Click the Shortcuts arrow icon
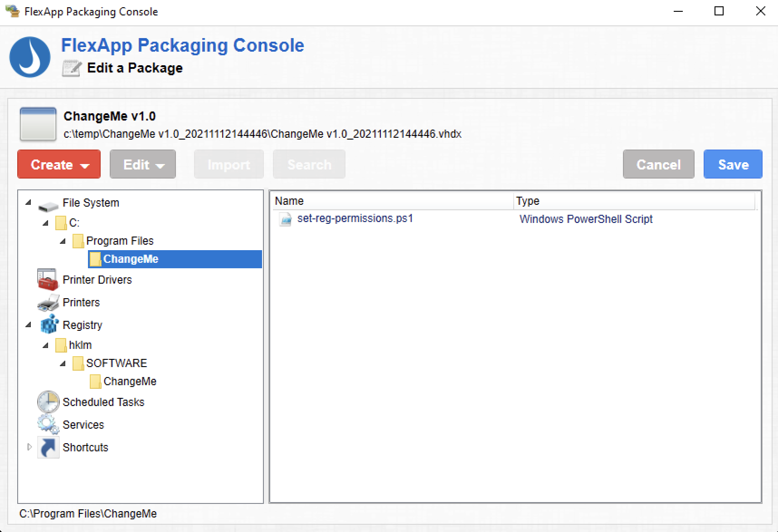778x532 pixels. coord(48,447)
